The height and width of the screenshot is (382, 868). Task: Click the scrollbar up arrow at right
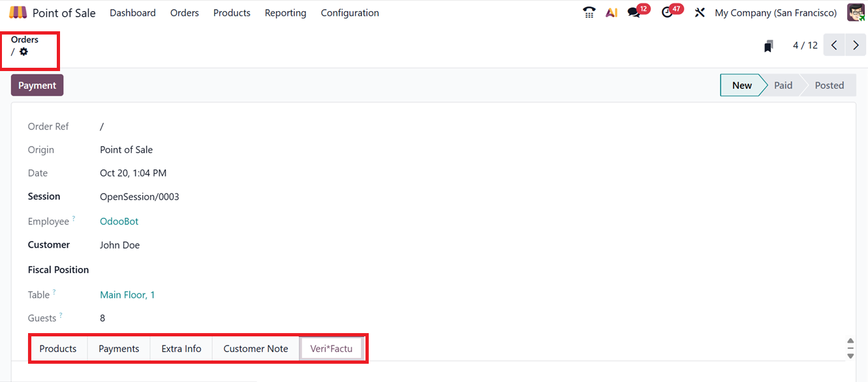pyautogui.click(x=850, y=341)
